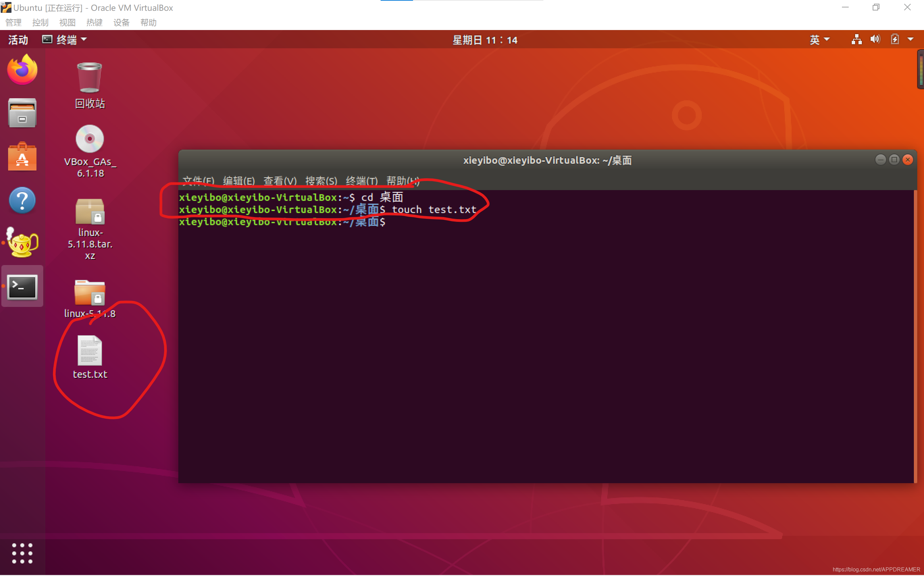This screenshot has height=576, width=924.
Task: Open VirtualBox 管理 menu
Action: click(13, 23)
